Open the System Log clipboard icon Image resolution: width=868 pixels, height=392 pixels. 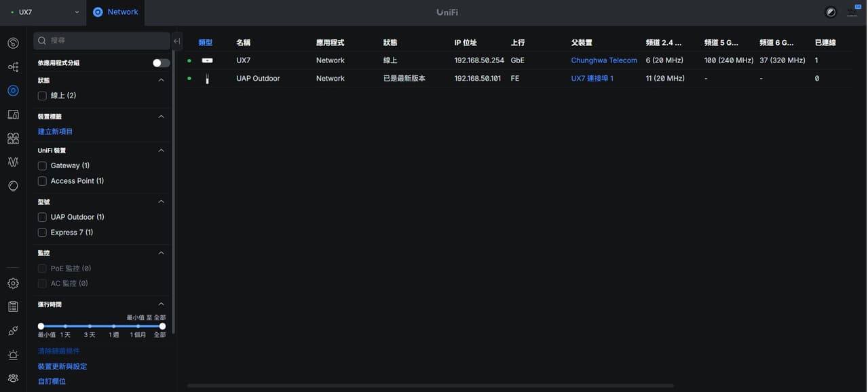tap(13, 307)
